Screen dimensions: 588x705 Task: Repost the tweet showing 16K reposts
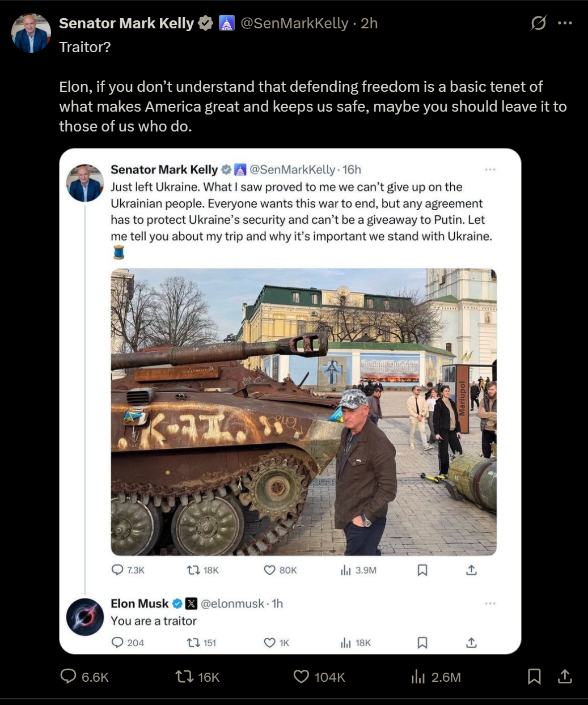197,677
